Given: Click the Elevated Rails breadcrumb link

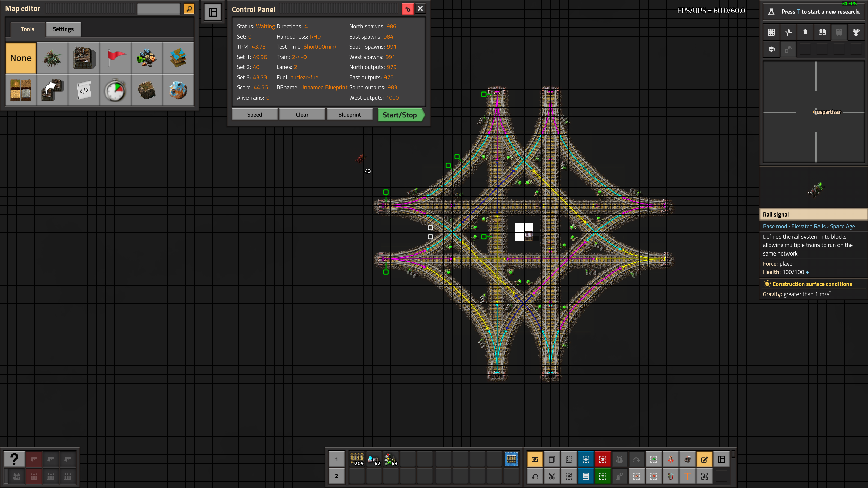Looking at the screenshot, I should 809,226.
